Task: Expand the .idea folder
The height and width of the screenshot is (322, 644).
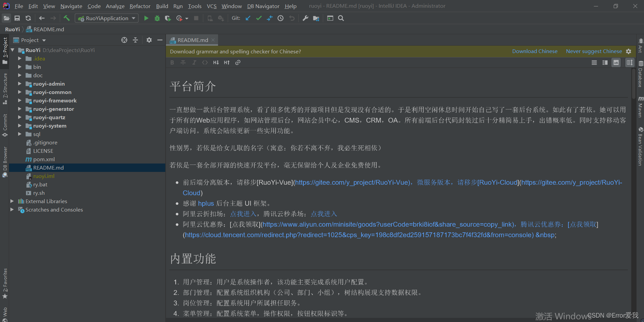Action: point(19,58)
